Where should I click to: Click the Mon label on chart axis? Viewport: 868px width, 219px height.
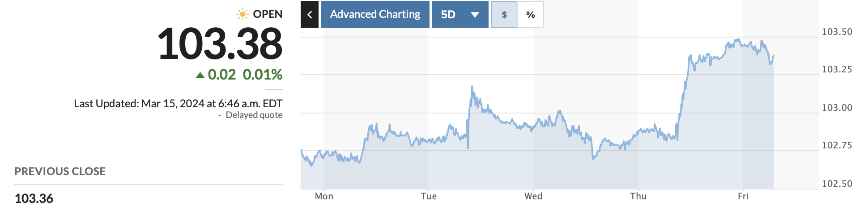(x=324, y=196)
